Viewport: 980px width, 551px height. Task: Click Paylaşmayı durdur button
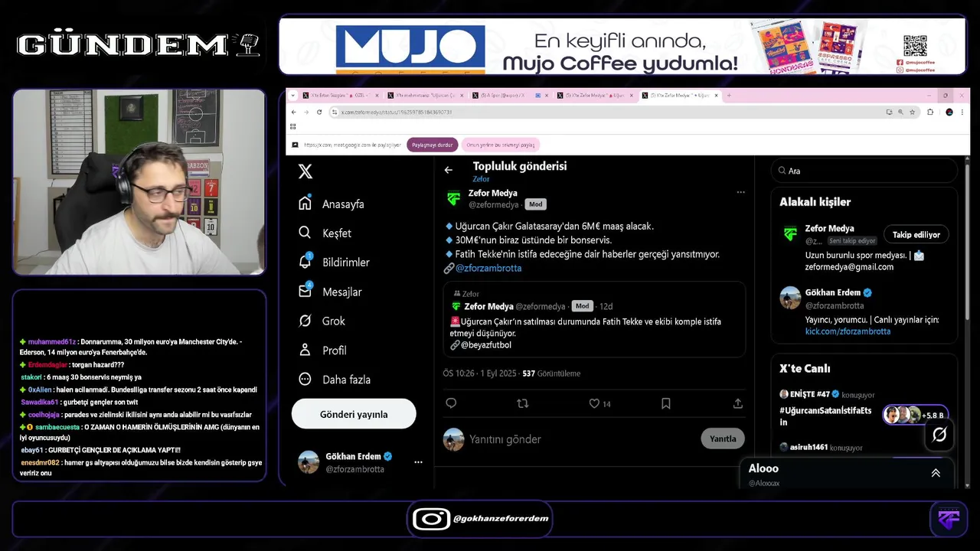point(433,145)
